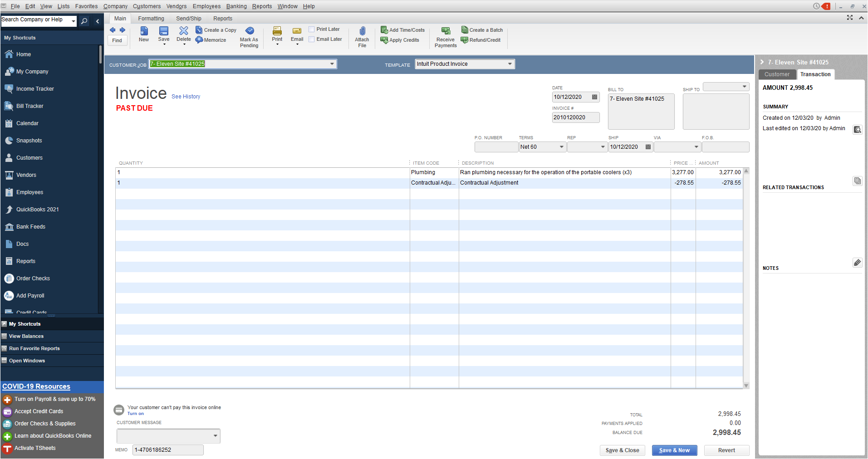Viewport: 868px width, 459px height.
Task: Click the Save & Close button
Action: click(622, 450)
